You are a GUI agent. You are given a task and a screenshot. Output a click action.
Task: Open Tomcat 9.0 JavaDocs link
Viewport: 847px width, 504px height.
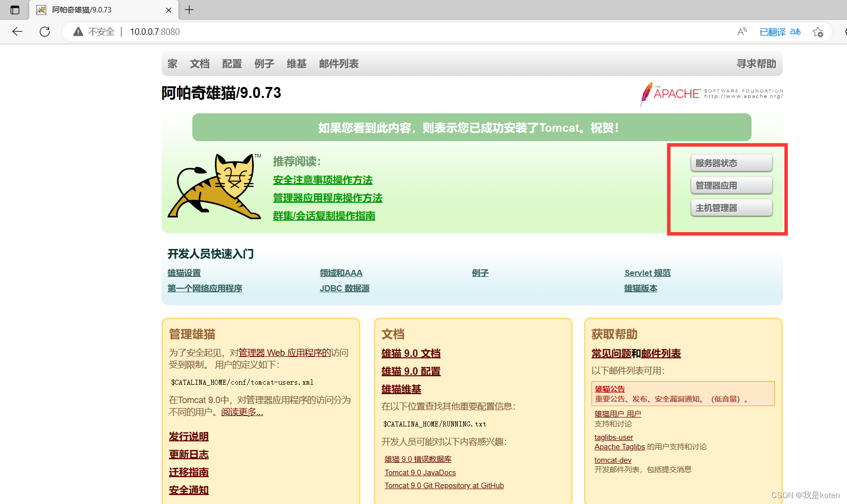(420, 473)
